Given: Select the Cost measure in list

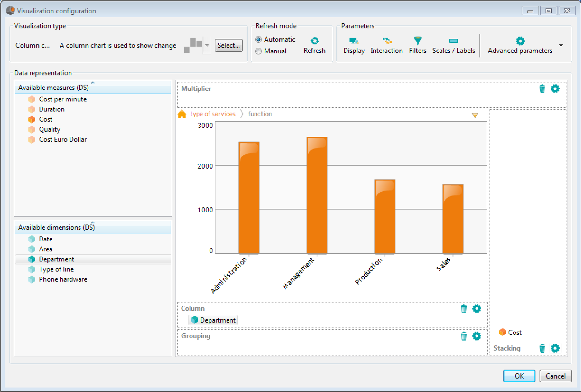Looking at the screenshot, I should tap(41, 119).
